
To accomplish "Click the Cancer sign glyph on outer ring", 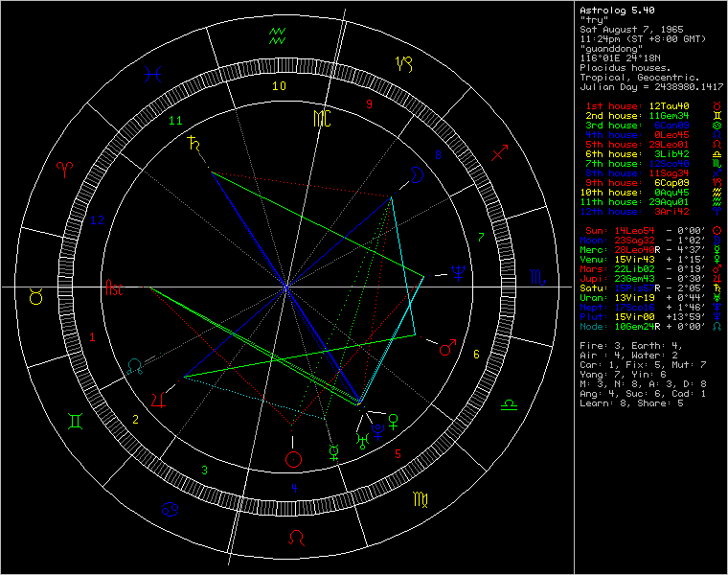I will point(170,510).
